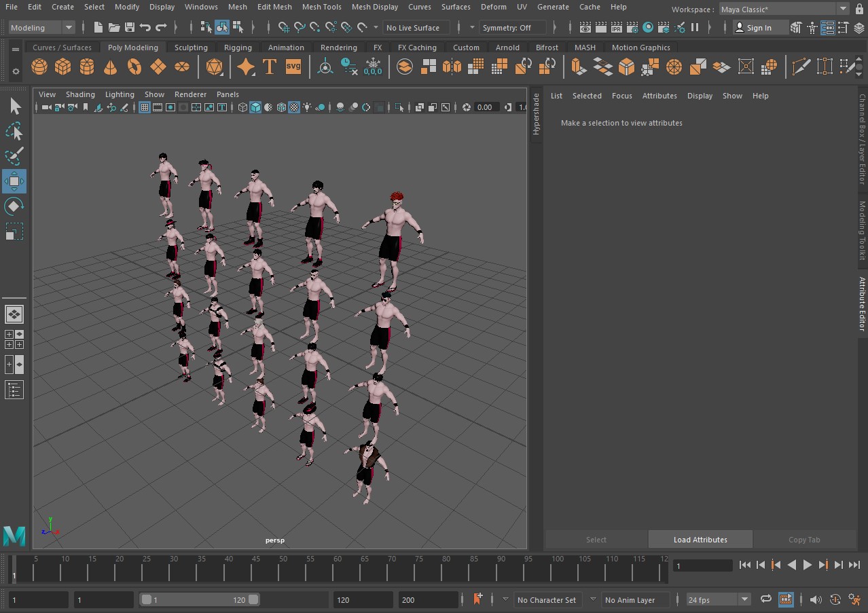Click the Sign In button

pos(758,28)
